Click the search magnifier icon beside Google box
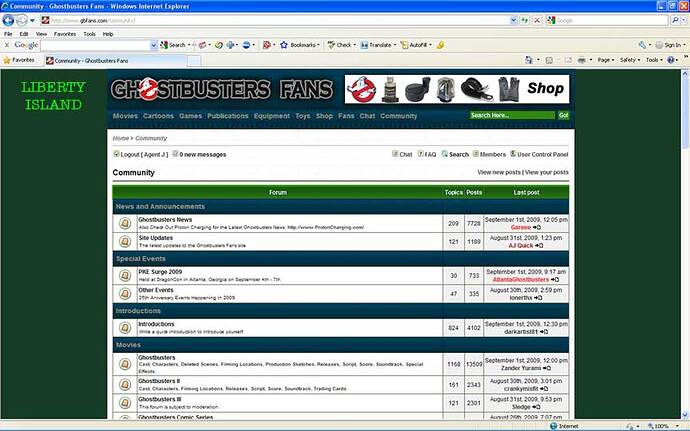The width and height of the screenshot is (690, 431). [675, 20]
